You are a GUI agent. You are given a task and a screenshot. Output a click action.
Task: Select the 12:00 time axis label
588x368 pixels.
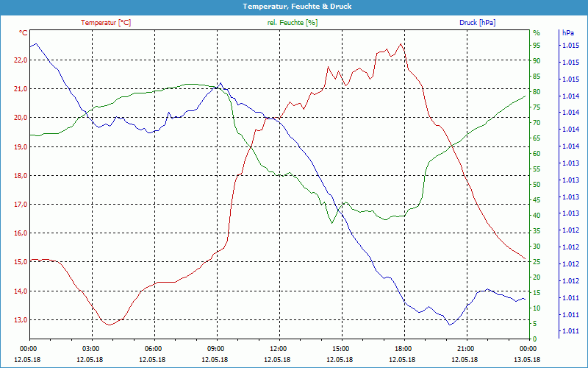[278, 348]
